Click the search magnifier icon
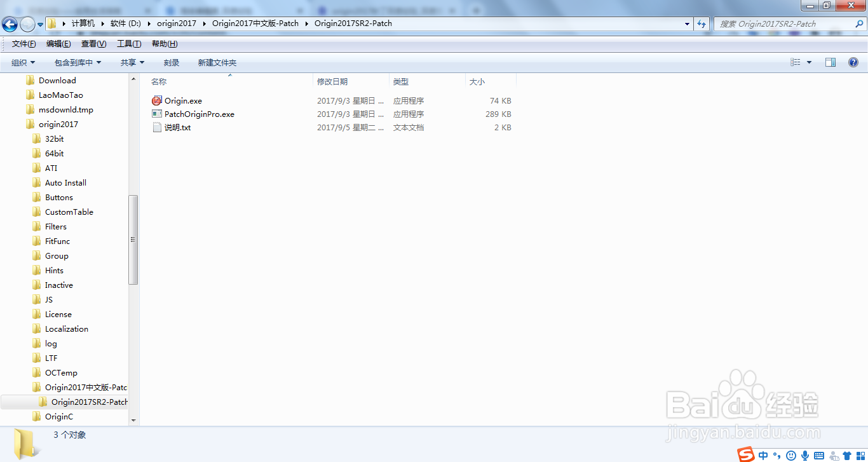The width and height of the screenshot is (868, 462). coord(860,24)
